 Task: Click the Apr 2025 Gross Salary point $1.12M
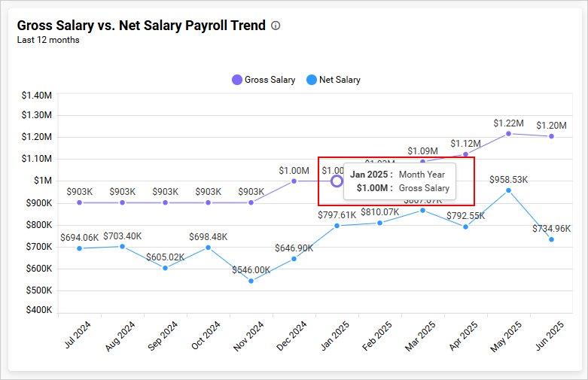click(x=465, y=154)
